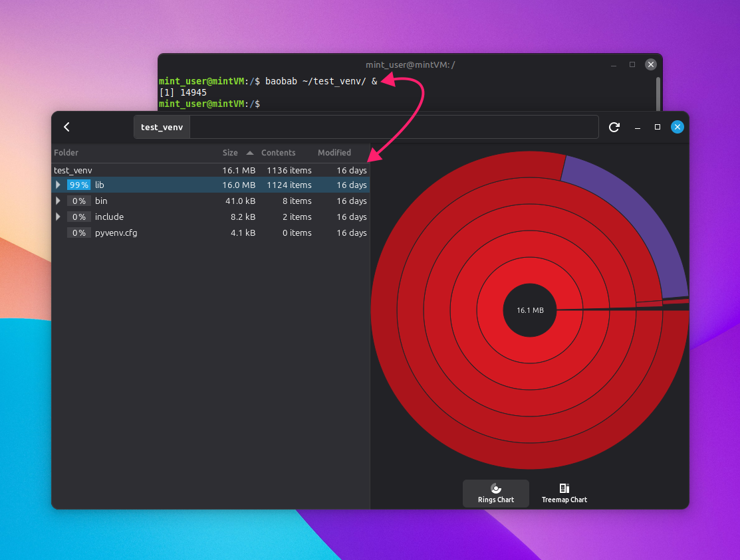Maximize the Disk Usage Analyzer window
The image size is (740, 560).
[658, 127]
